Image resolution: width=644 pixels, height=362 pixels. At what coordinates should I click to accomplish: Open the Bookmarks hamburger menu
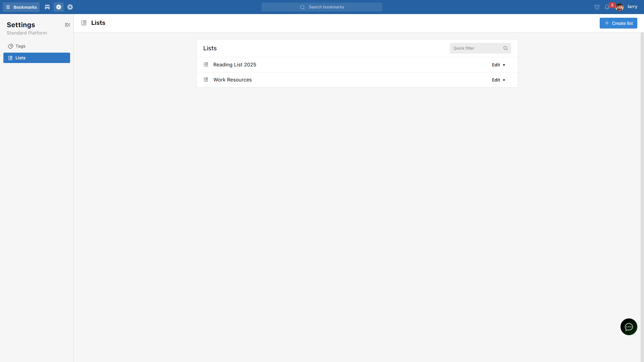pos(21,7)
